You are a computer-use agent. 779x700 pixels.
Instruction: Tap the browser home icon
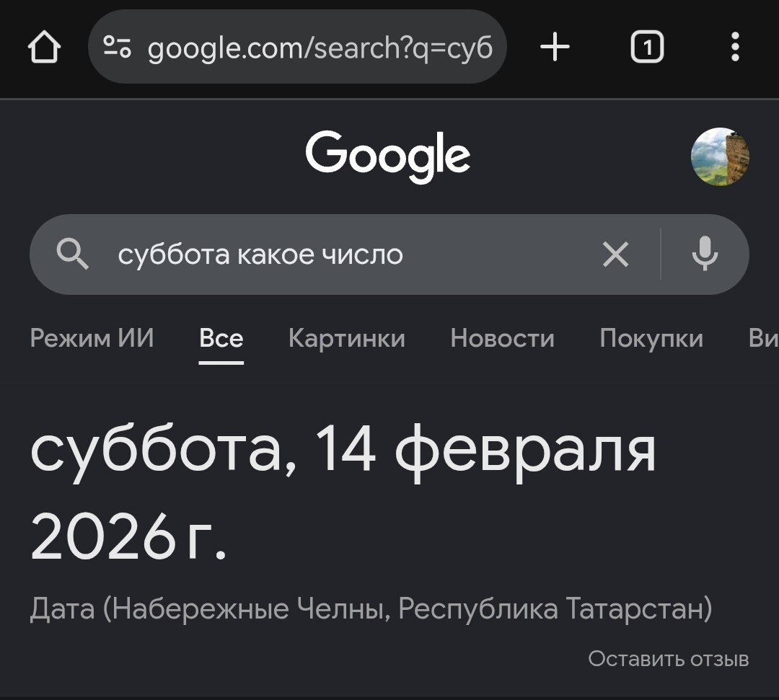click(45, 48)
